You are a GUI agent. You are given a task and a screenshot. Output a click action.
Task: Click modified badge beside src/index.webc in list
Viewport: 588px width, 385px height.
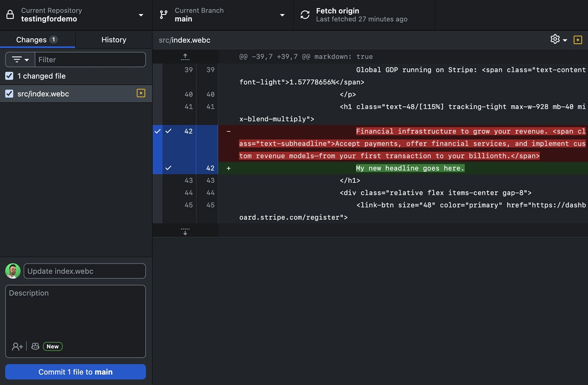pos(141,93)
